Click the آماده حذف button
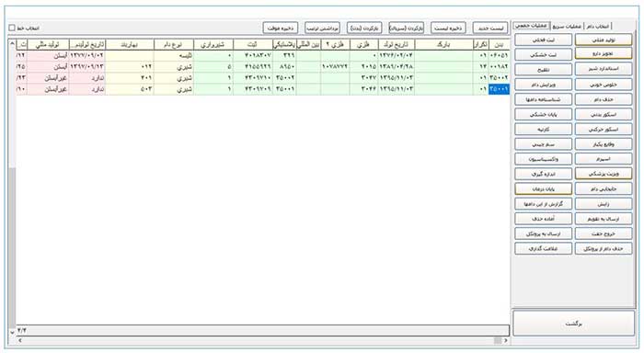The width and height of the screenshot is (644, 353). (544, 219)
